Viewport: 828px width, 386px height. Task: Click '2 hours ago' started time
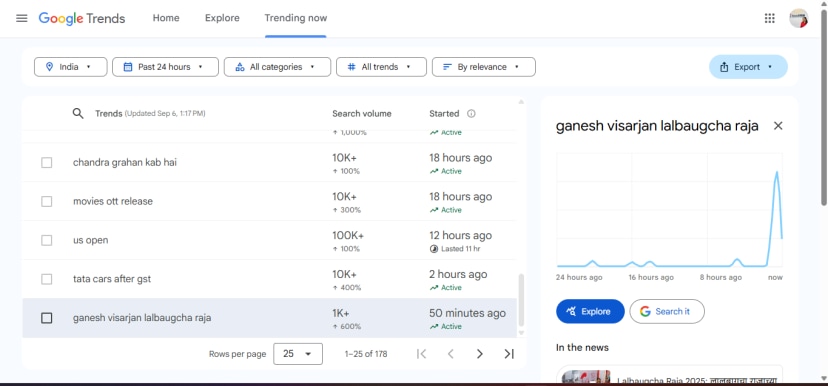(x=458, y=275)
